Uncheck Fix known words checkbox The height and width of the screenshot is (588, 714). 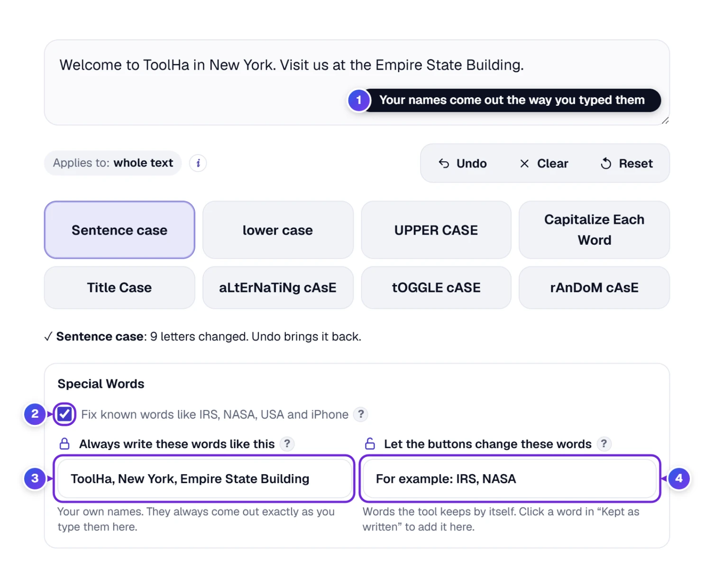pos(64,414)
